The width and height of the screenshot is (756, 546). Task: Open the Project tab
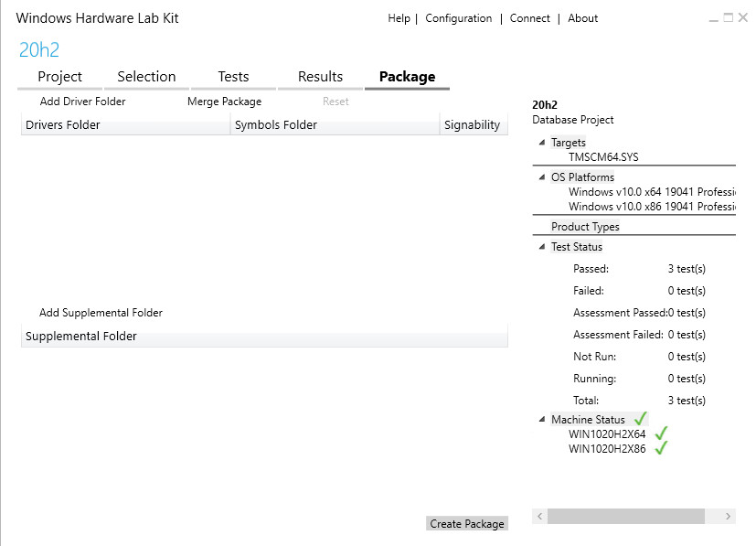click(59, 77)
